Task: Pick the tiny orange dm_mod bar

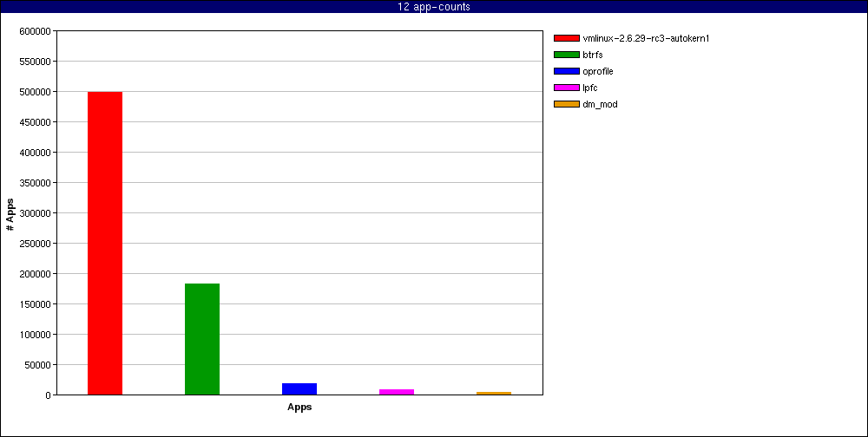Action: (x=494, y=394)
